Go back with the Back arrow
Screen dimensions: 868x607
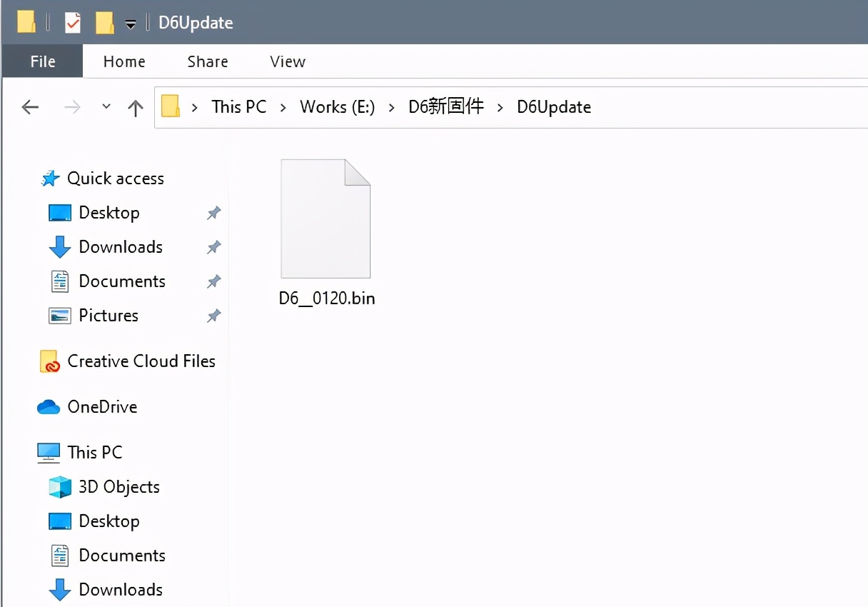pyautogui.click(x=30, y=107)
